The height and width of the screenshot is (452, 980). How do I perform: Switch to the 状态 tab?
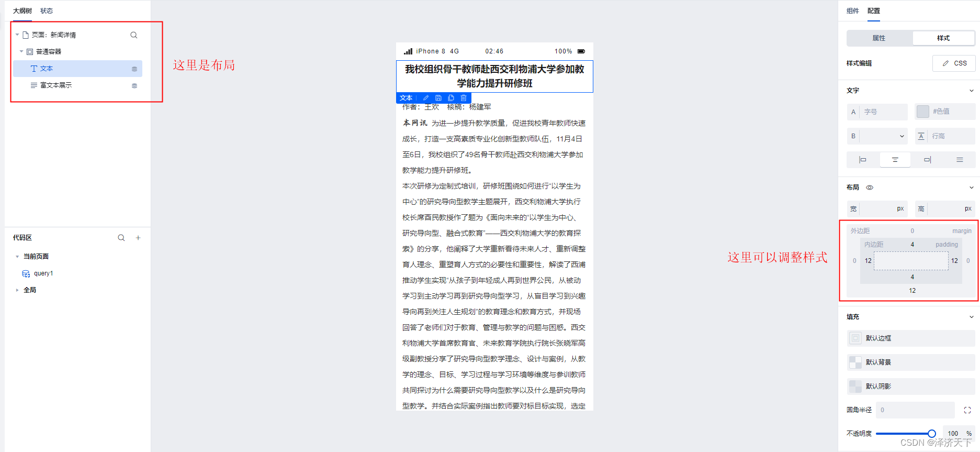pyautogui.click(x=47, y=11)
